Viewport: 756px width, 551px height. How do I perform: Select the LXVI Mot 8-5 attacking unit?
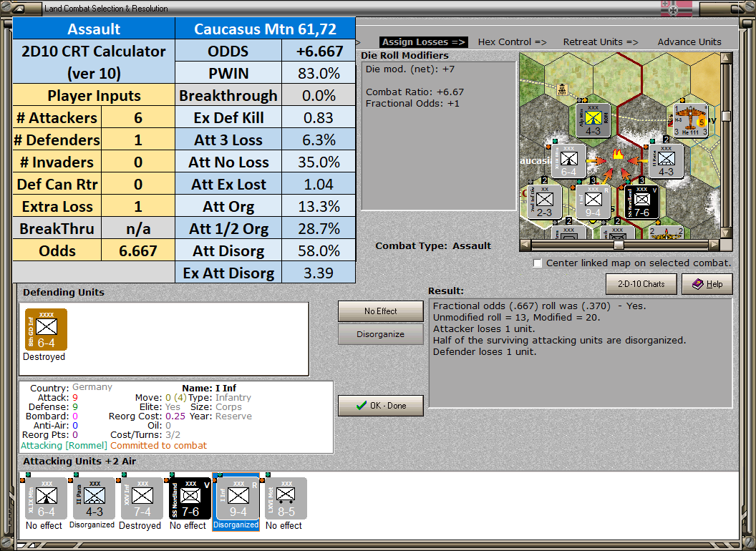[286, 498]
